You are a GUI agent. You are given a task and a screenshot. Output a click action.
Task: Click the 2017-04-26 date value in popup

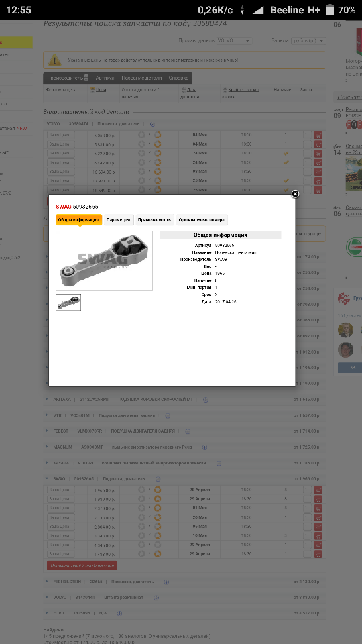226,301
